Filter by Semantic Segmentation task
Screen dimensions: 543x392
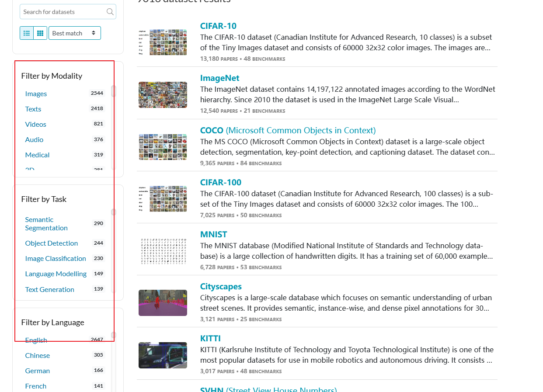[46, 224]
